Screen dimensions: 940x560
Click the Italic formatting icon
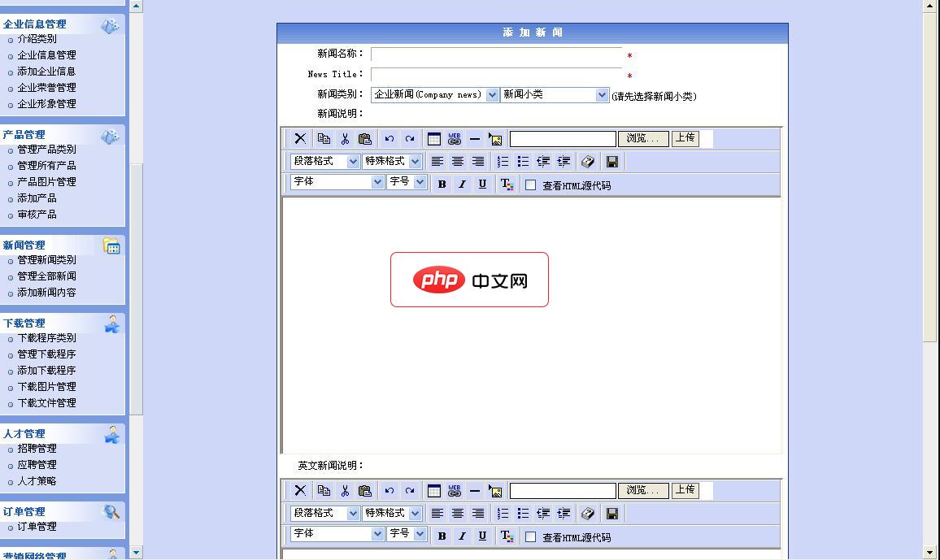462,184
